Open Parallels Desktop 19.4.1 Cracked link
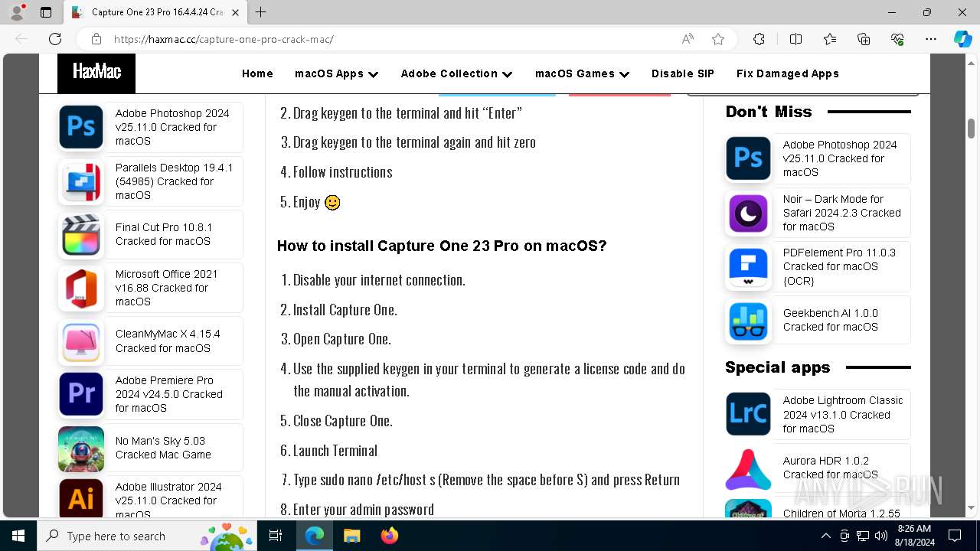 point(175,181)
